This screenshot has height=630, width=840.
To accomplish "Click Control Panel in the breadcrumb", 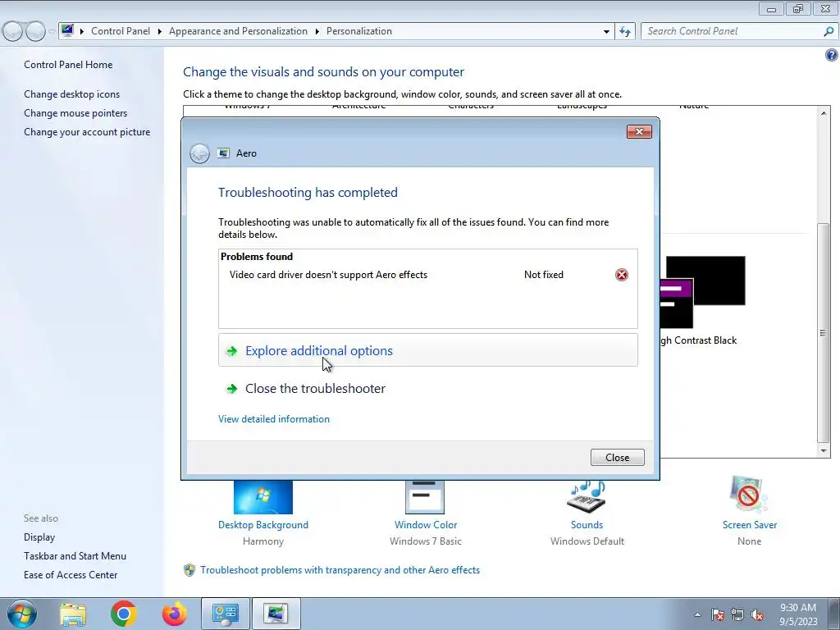I will coord(121,31).
